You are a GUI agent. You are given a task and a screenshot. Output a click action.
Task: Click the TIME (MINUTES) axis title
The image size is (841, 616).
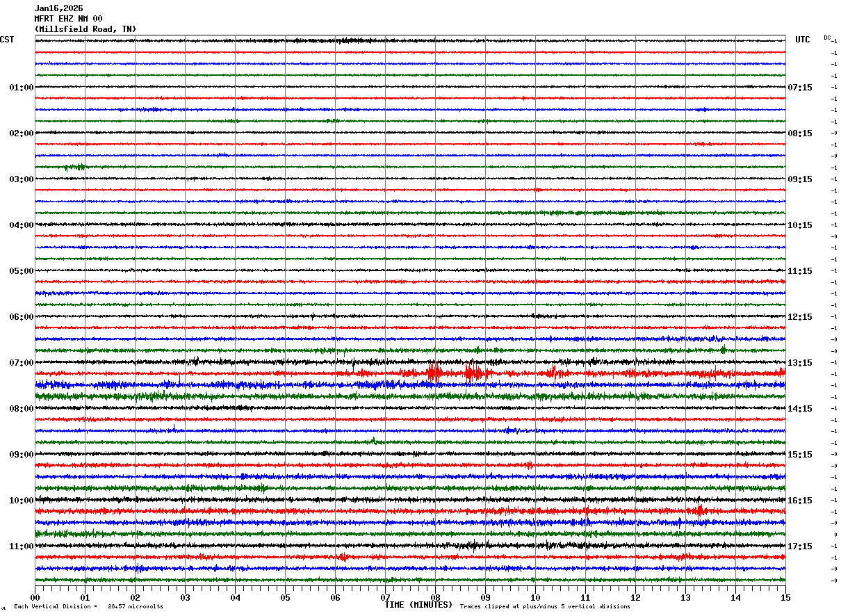point(418,605)
